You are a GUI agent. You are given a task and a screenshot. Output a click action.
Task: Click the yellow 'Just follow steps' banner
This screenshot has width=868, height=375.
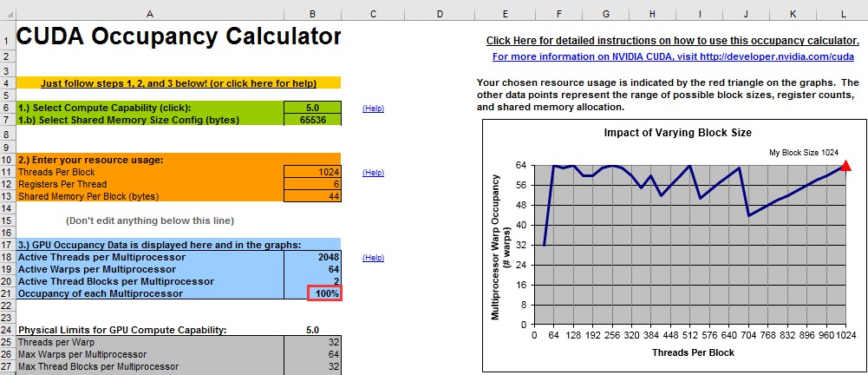[x=179, y=83]
